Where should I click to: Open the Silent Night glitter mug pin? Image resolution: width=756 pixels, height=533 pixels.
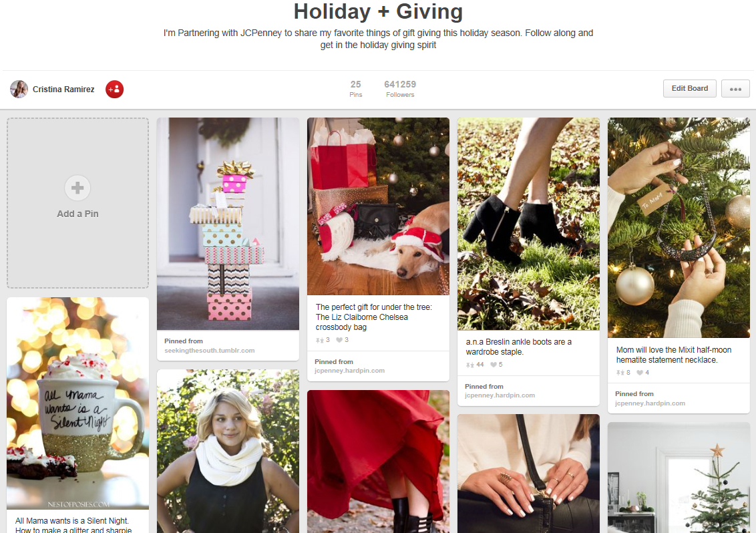click(x=77, y=403)
